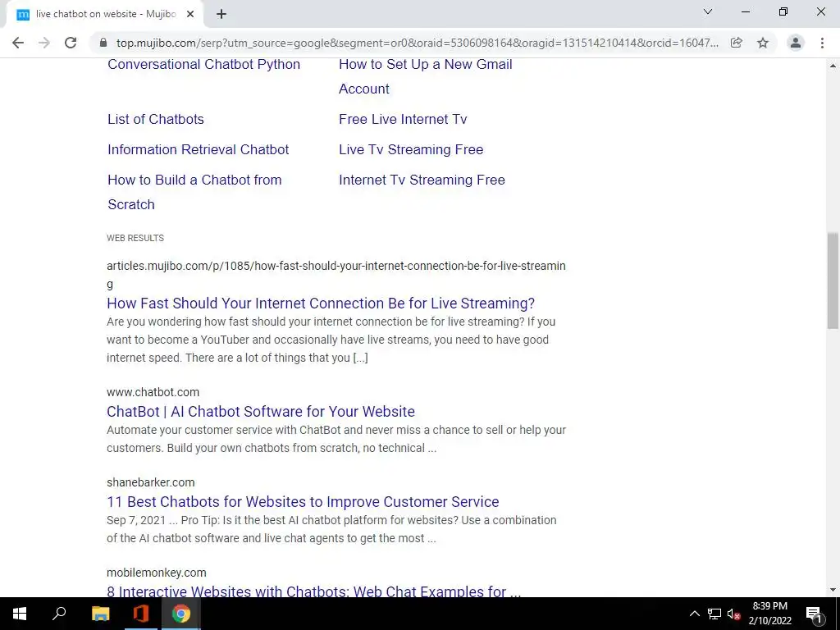
Task: Click the www.chatbot.com URL text
Action: click(x=153, y=392)
